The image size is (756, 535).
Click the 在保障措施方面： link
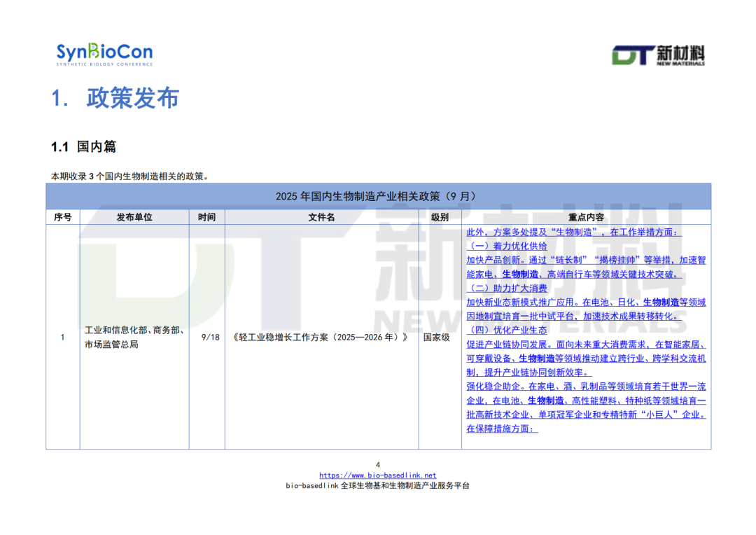pos(502,429)
